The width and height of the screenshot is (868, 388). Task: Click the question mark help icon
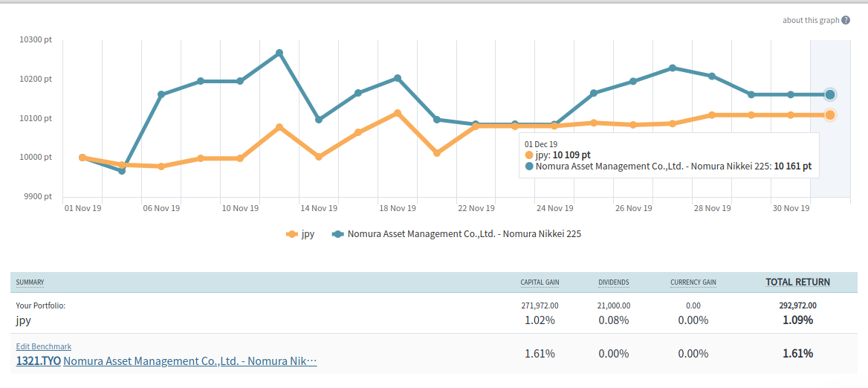coord(846,20)
